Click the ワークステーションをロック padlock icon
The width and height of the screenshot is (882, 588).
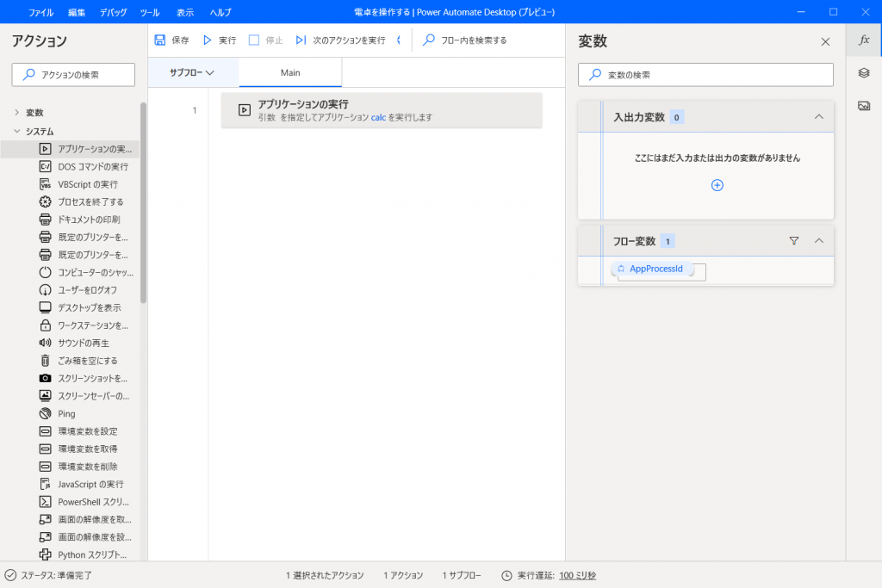point(45,325)
